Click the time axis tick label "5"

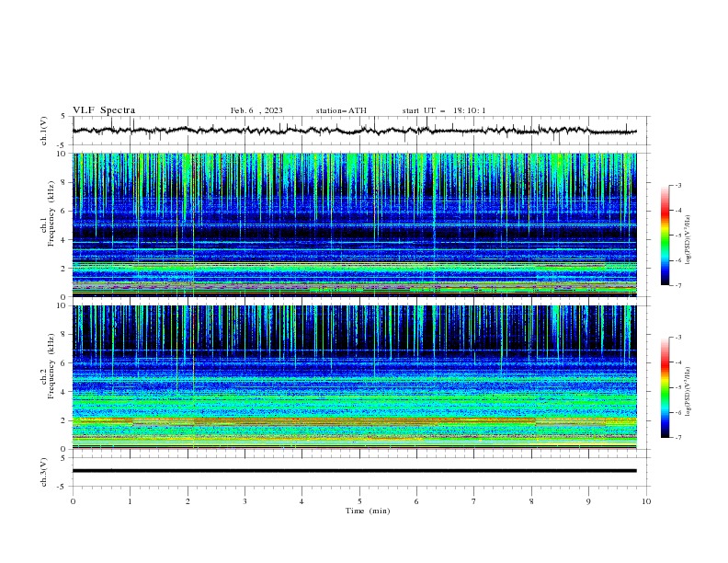[359, 501]
